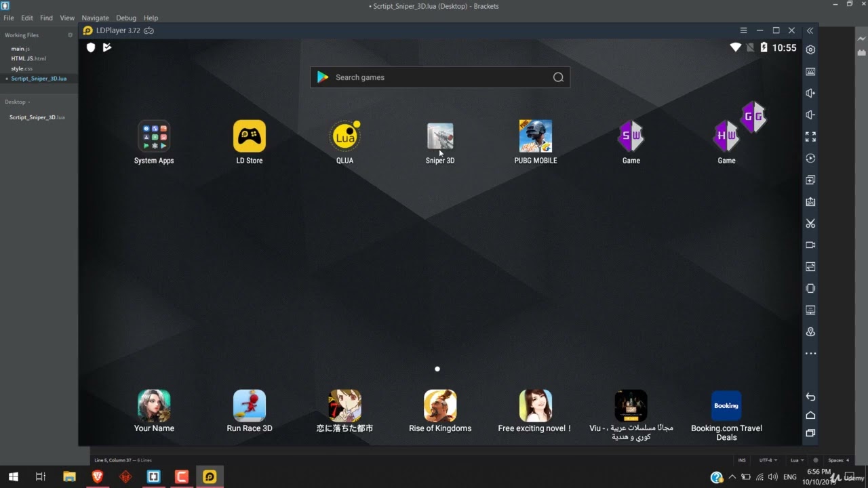868x488 pixels.
Task: Open the QLUA app
Action: [344, 143]
